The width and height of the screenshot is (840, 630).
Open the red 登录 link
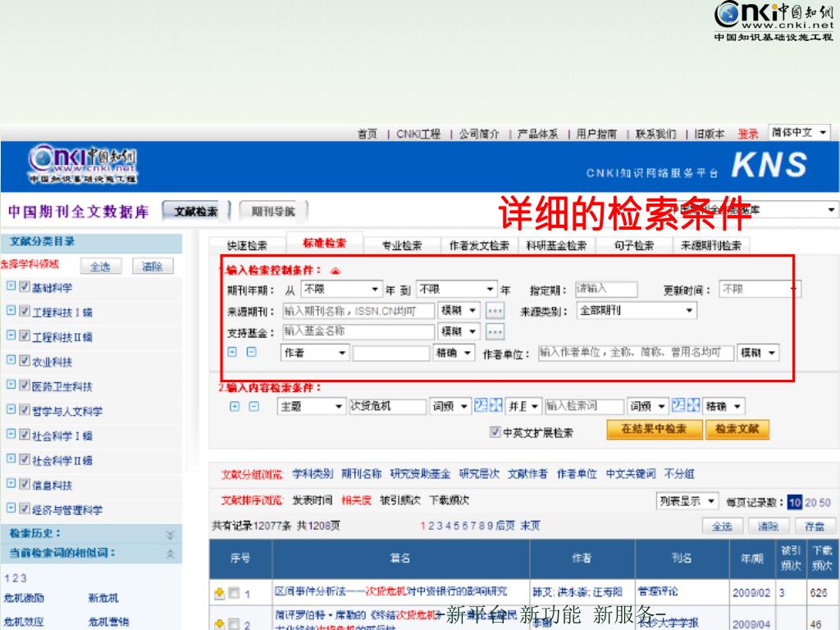click(748, 134)
